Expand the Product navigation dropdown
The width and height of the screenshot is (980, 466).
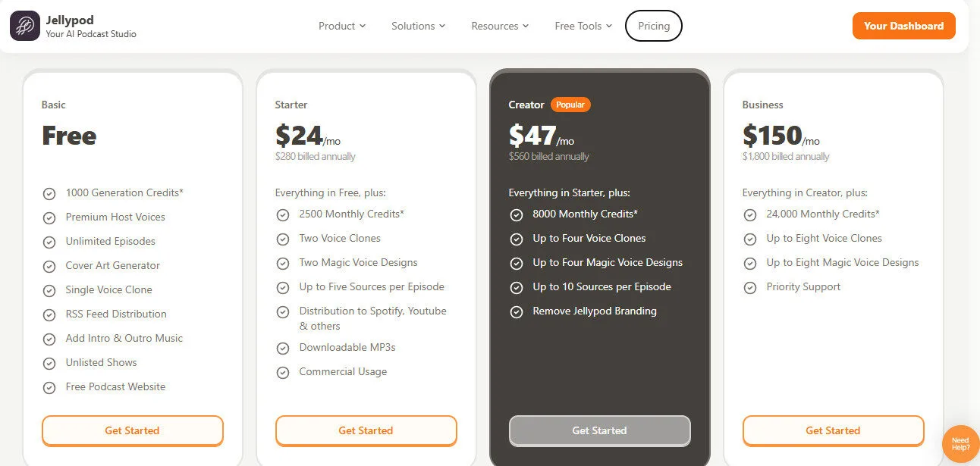[x=341, y=25]
